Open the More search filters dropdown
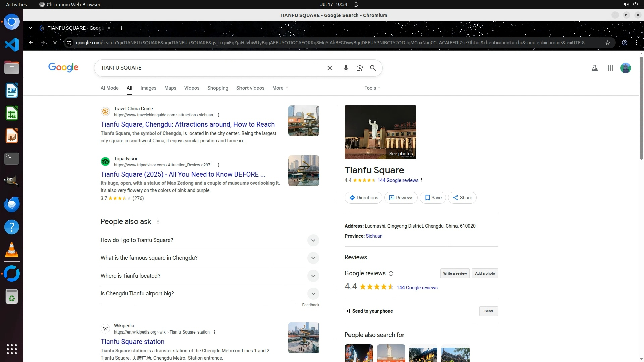Screen dimensions: 644x362 pyautogui.click(x=280, y=88)
